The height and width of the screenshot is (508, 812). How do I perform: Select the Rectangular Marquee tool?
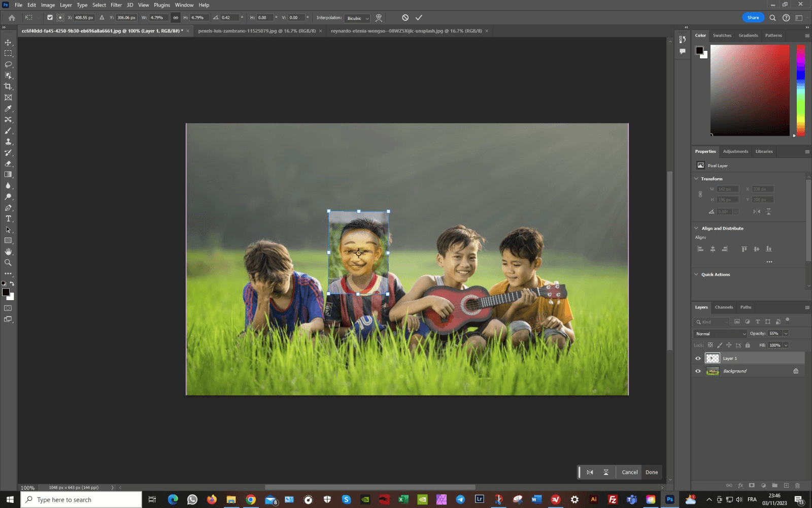pos(8,53)
